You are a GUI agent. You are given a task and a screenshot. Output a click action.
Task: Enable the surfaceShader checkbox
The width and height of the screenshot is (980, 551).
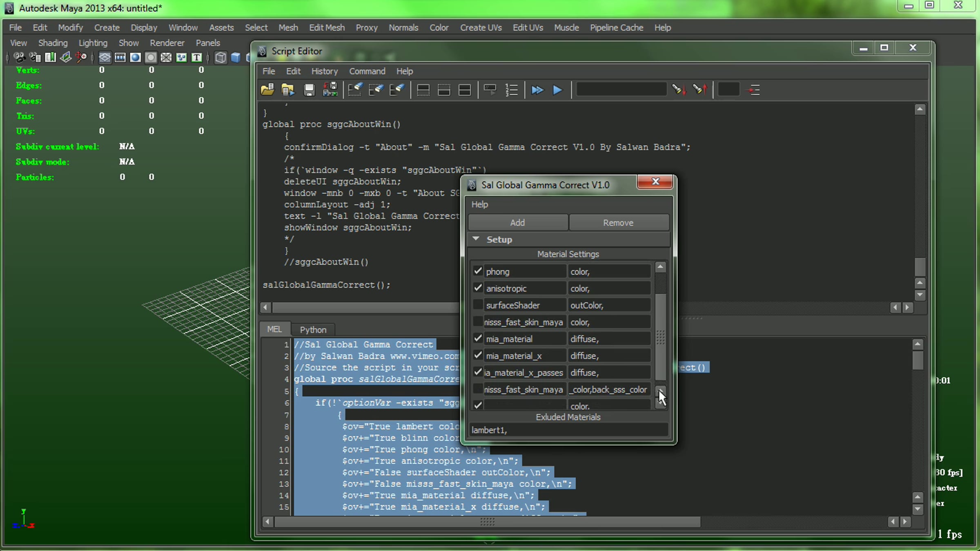pos(478,305)
